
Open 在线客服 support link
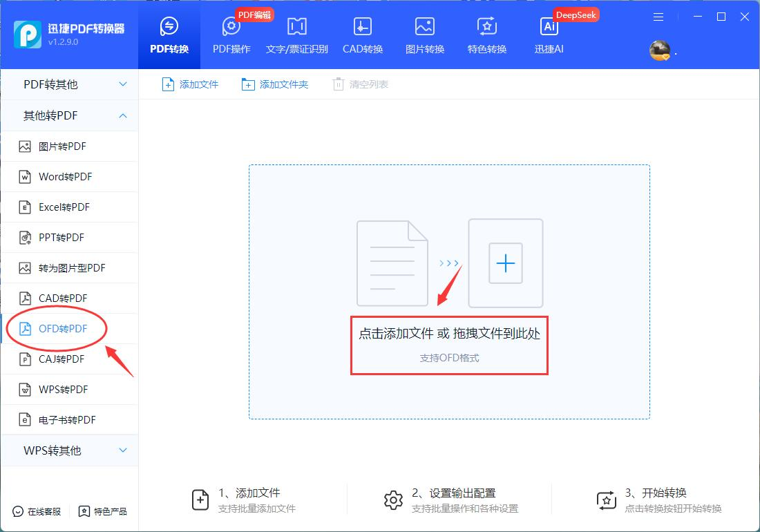pos(37,512)
